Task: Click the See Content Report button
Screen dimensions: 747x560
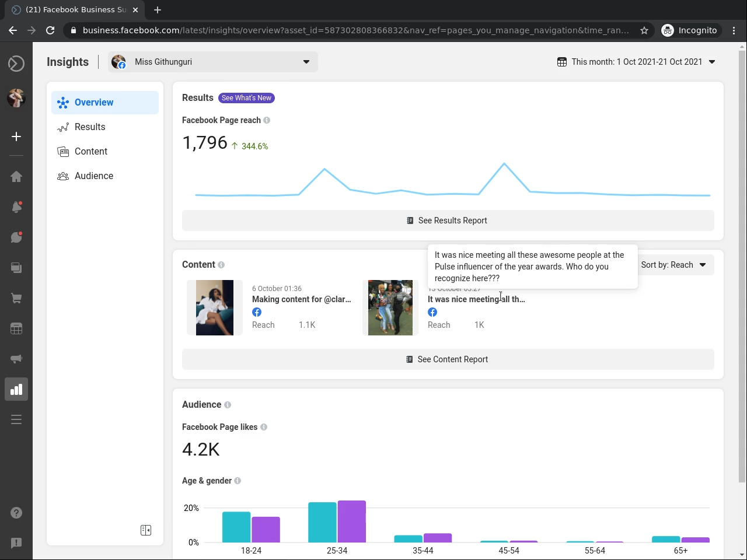Action: pyautogui.click(x=448, y=359)
